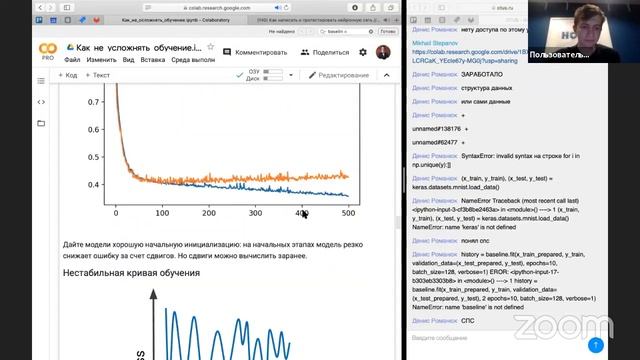
Task: Click the chat message понял спс
Action: 475,241
